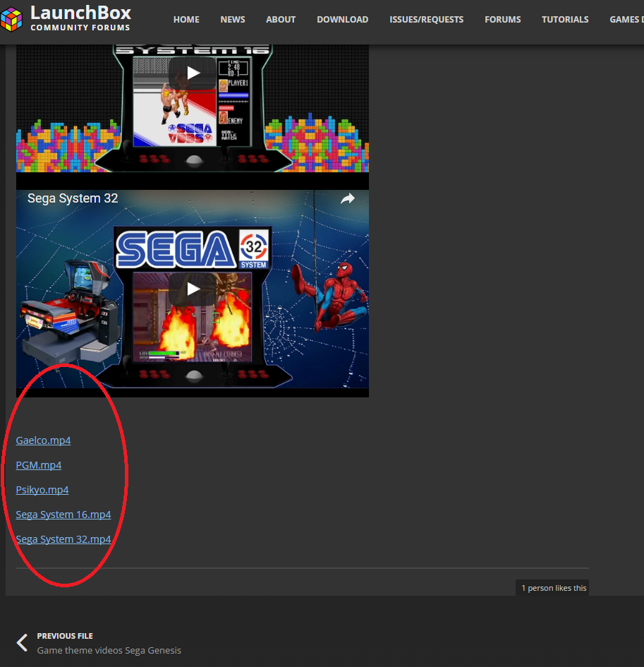644x667 pixels.
Task: Open the TUTORIALS menu item
Action: (x=565, y=20)
